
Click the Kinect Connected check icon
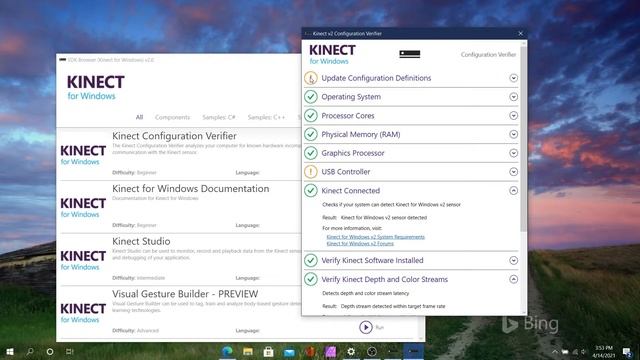tap(311, 191)
